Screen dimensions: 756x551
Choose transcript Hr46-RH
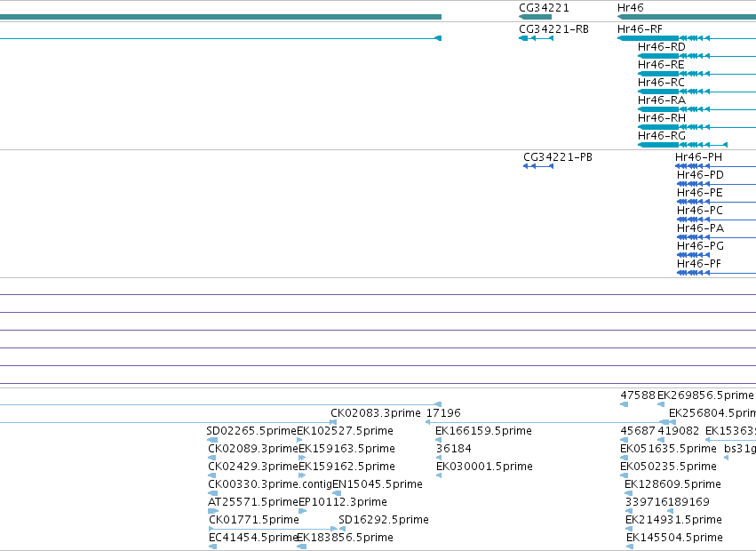(662, 118)
